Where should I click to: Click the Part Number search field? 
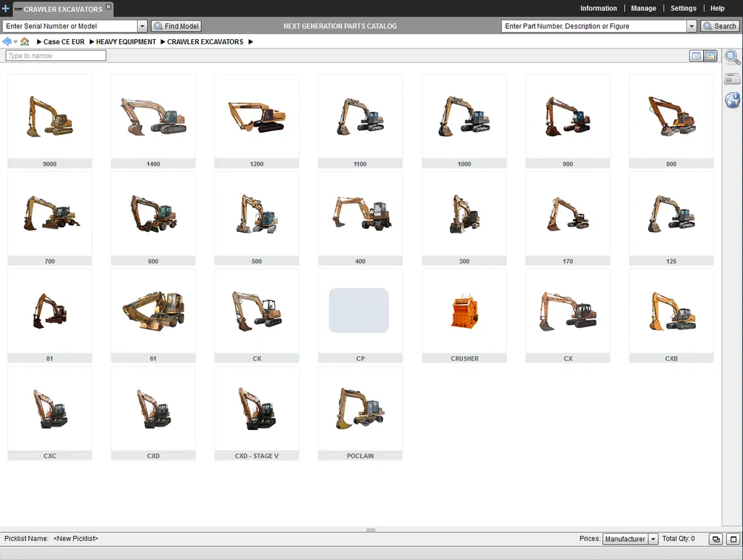point(594,26)
